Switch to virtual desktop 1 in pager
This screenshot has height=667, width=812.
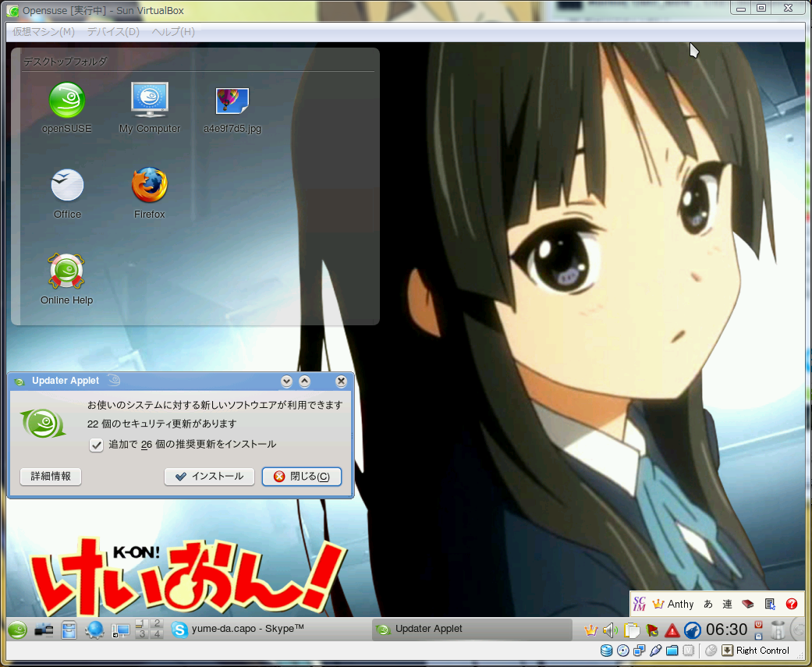[x=142, y=623]
